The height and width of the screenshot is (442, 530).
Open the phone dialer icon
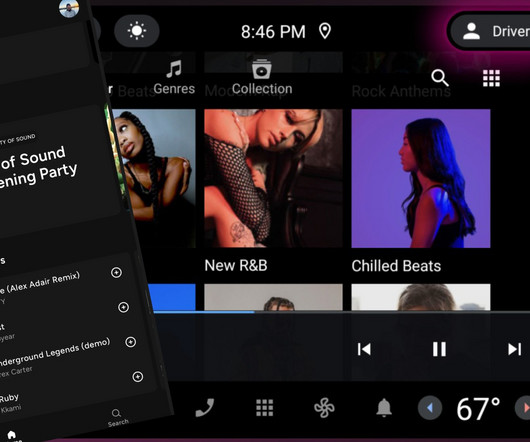click(205, 408)
